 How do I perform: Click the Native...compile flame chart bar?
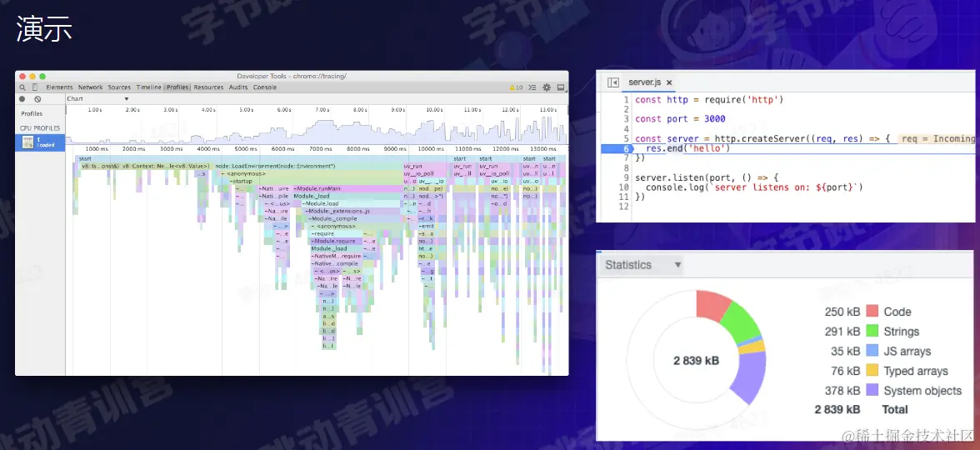337,263
